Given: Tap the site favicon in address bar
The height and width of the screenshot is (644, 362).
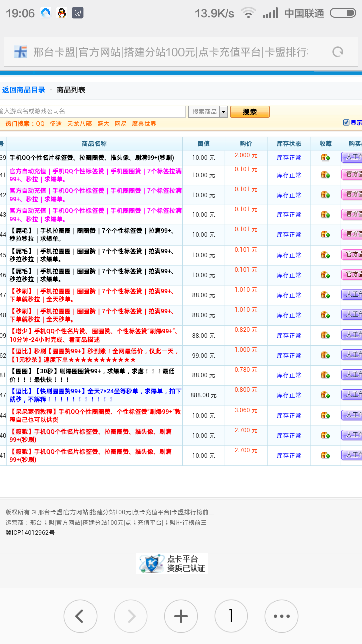Looking at the screenshot, I should click(x=21, y=52).
